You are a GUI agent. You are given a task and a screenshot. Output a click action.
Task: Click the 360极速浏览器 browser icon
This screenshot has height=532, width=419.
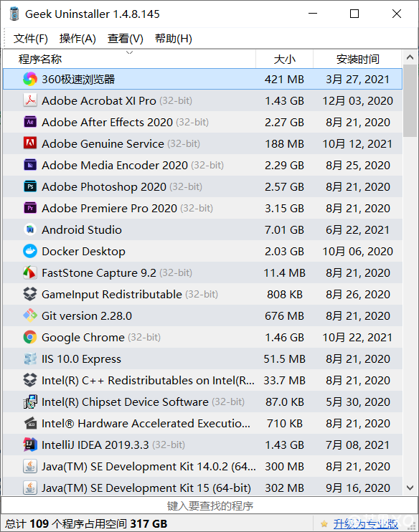point(30,79)
